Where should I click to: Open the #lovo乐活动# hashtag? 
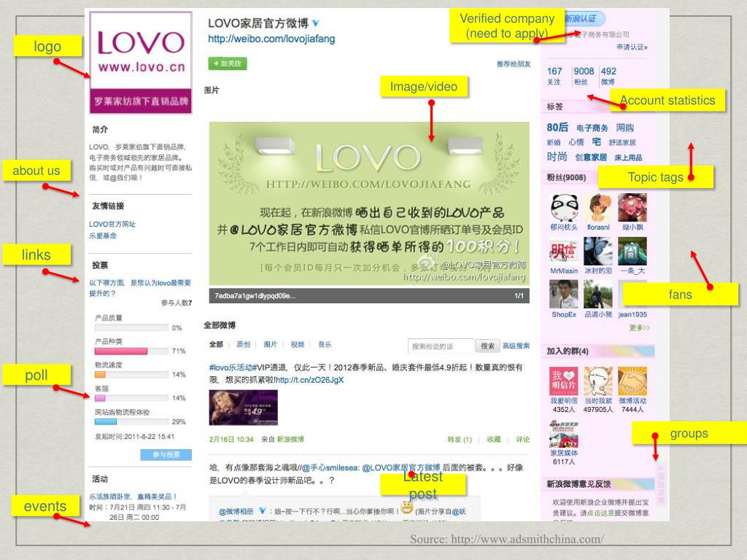[233, 367]
